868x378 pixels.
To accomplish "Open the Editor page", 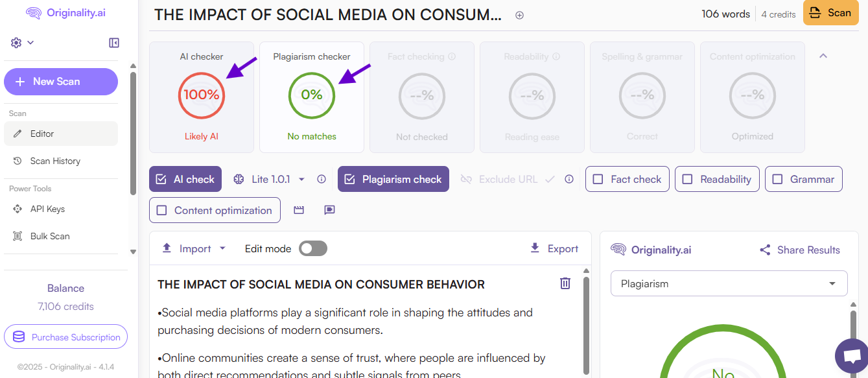I will [x=61, y=134].
